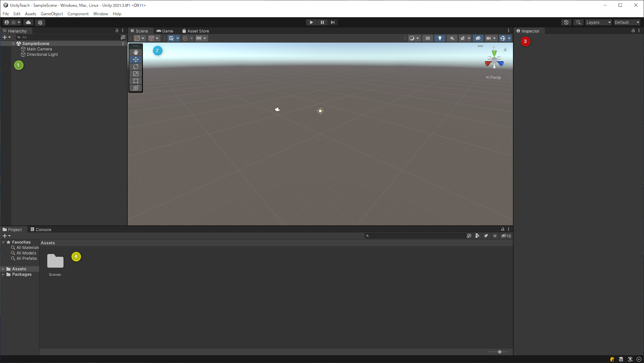The image size is (644, 363).
Task: Toggle 2D view mode in the Scene view
Action: [427, 38]
